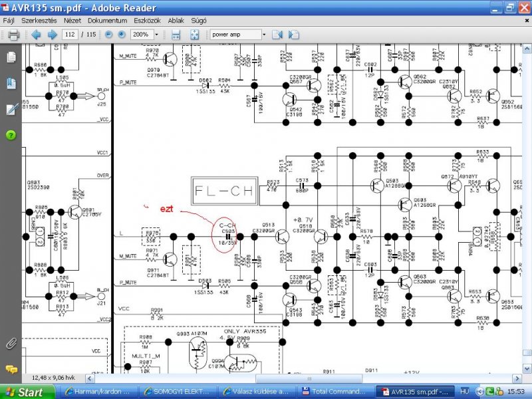The width and height of the screenshot is (532, 399).
Task: Open the Pages panel in sidebar
Action: 11,57
